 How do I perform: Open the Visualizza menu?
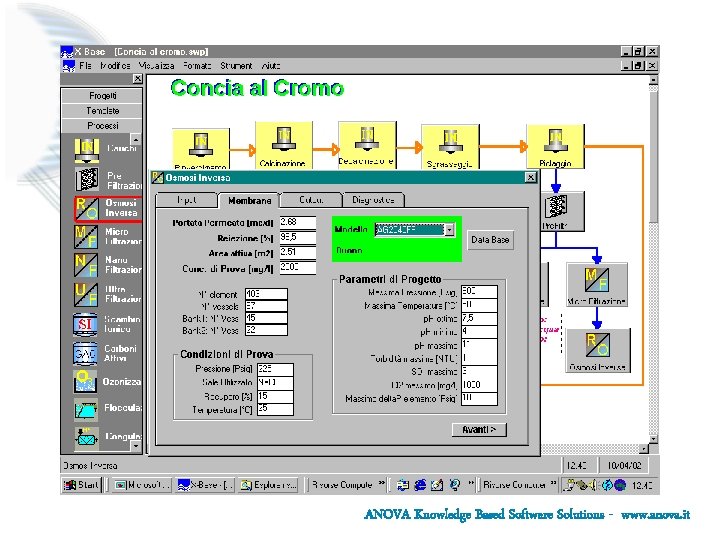[x=156, y=66]
